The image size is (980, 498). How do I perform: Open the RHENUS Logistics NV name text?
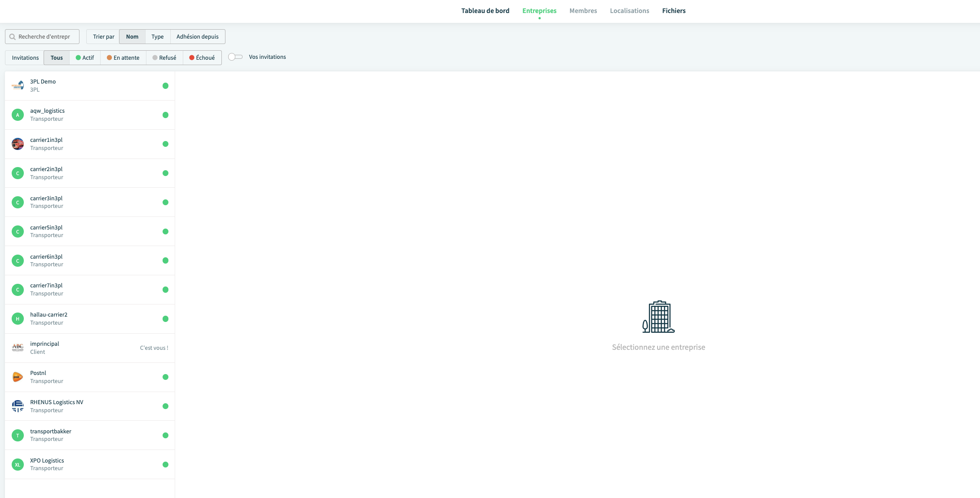(57, 402)
